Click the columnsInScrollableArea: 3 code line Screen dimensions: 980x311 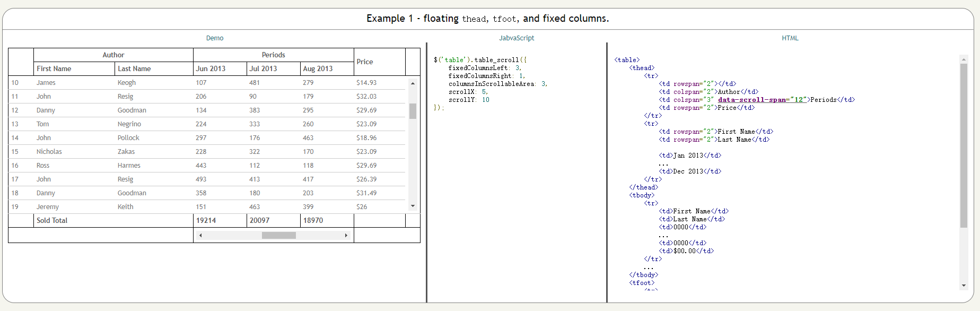[x=498, y=84]
